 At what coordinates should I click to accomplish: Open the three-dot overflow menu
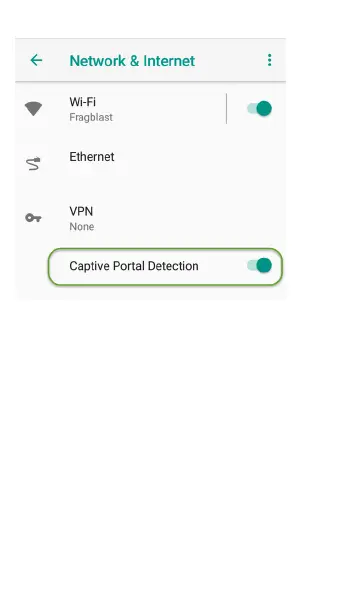[x=269, y=60]
